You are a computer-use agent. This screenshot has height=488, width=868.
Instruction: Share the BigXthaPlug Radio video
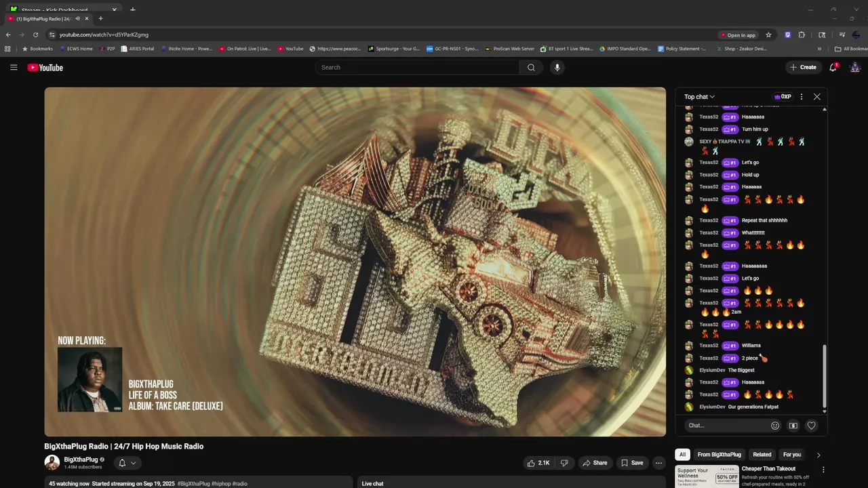pyautogui.click(x=595, y=463)
